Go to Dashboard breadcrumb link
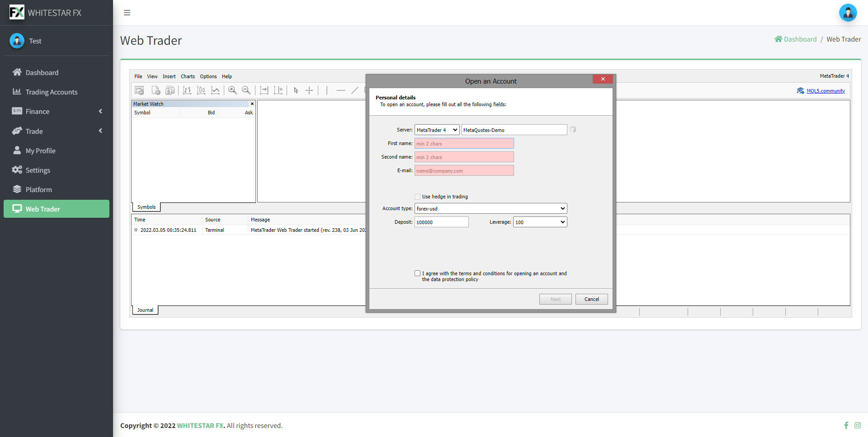This screenshot has width=868, height=437. [x=796, y=39]
